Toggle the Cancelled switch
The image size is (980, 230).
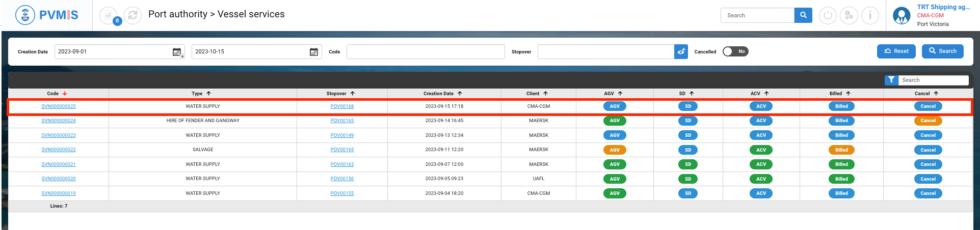(735, 51)
